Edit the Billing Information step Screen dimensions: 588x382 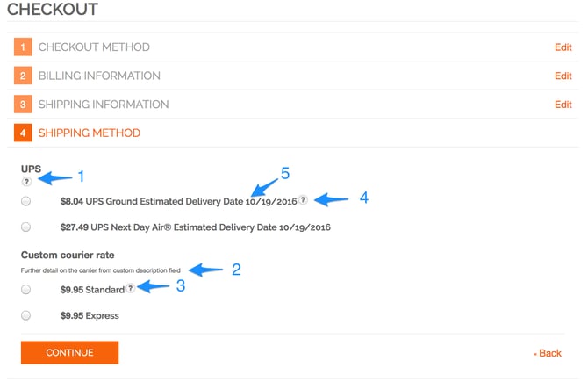pos(563,76)
